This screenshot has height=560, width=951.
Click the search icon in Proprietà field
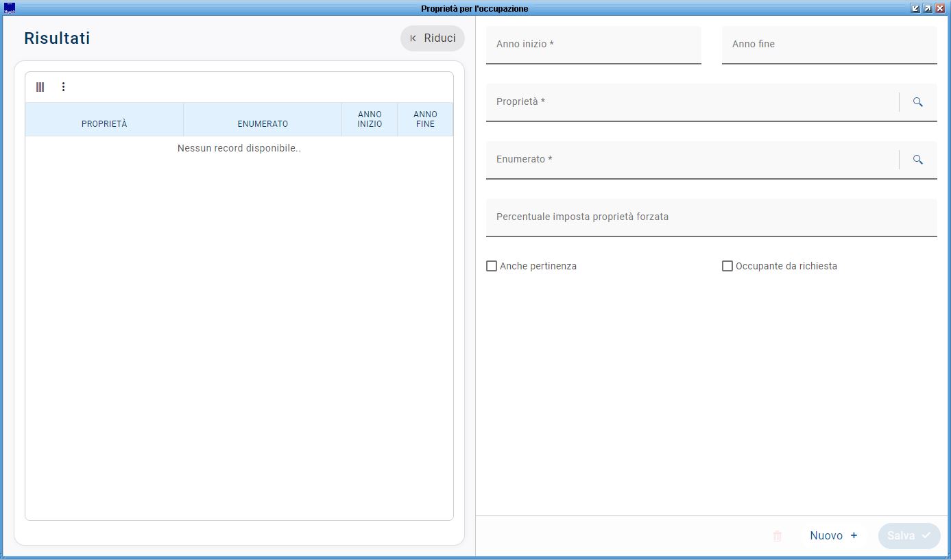coord(917,102)
